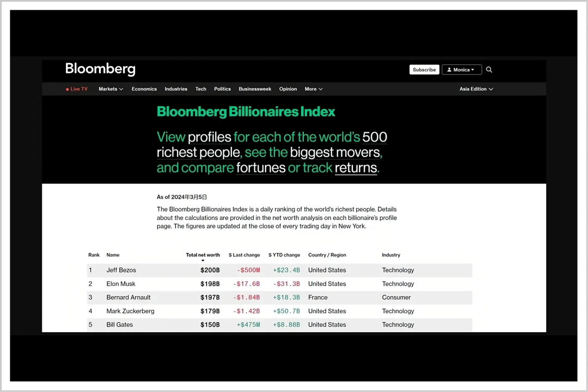Expand the More menu

(x=314, y=89)
